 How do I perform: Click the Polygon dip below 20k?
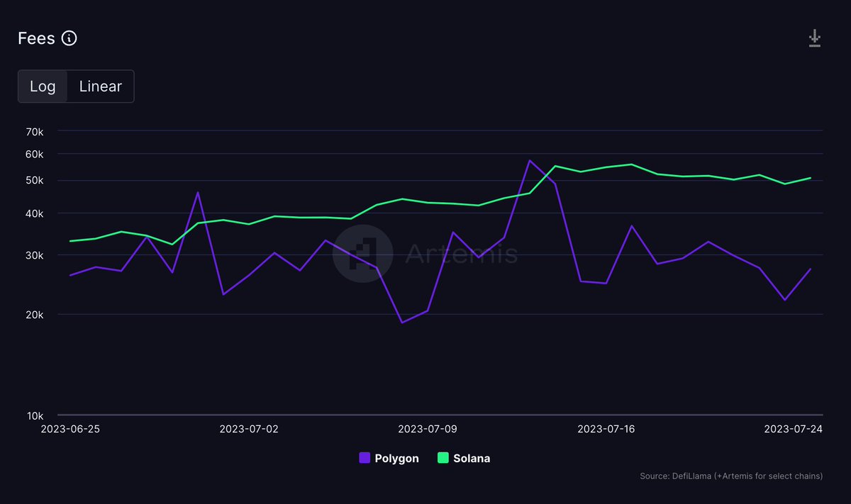[401, 323]
